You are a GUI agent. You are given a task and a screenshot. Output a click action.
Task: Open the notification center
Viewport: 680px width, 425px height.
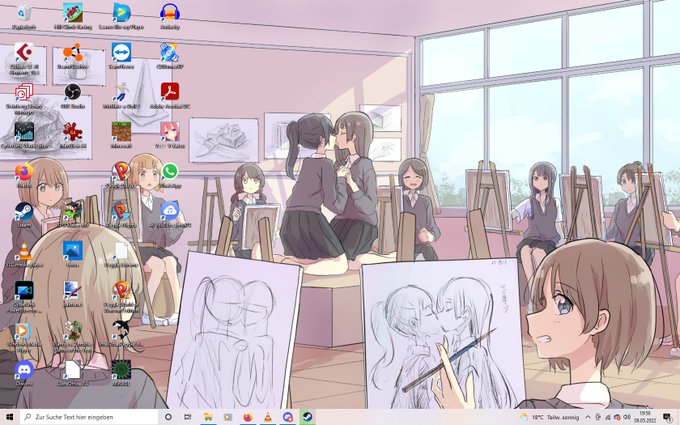coord(667,417)
